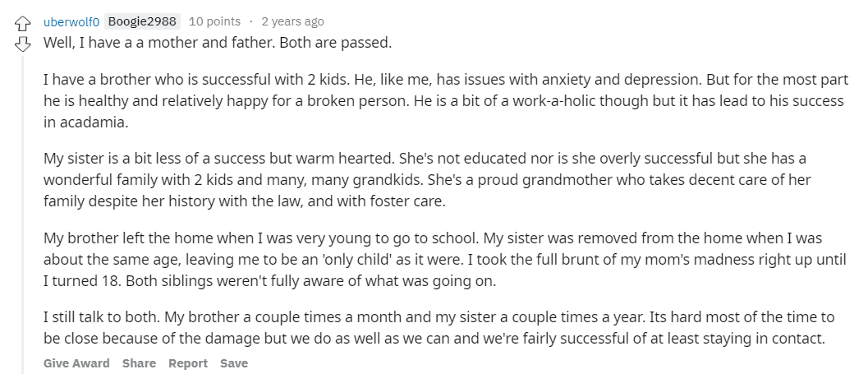Open the uberwolf0 user profile
868x374 pixels.
pos(72,21)
